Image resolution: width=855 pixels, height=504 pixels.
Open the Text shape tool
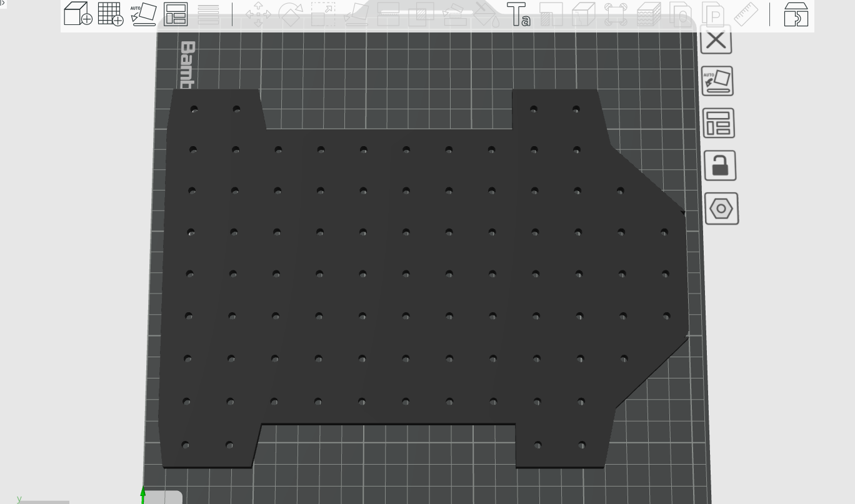pyautogui.click(x=518, y=14)
